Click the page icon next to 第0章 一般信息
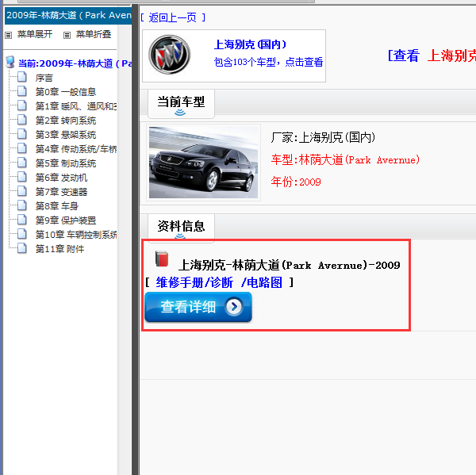 (x=22, y=91)
